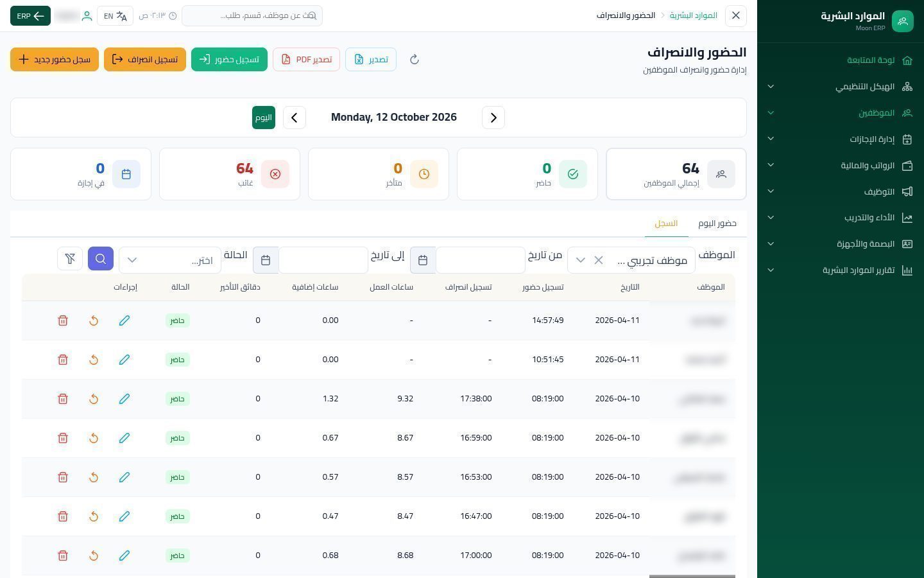Edit the record with checkout 16:59:00

[x=124, y=438]
